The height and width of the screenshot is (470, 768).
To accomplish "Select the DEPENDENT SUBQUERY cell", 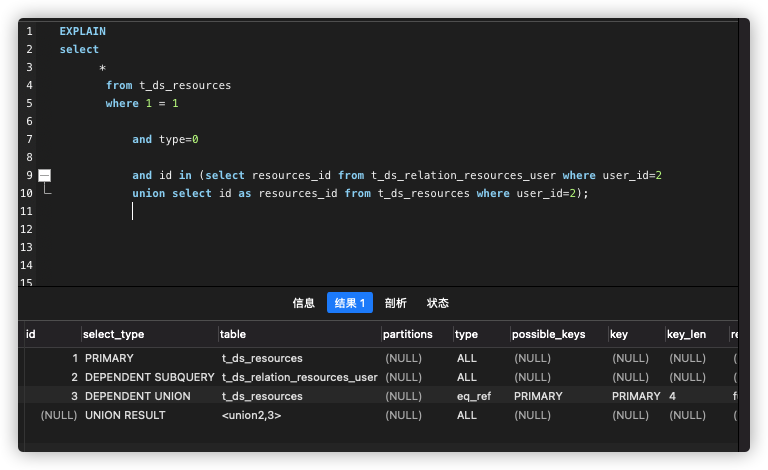I will 150,377.
